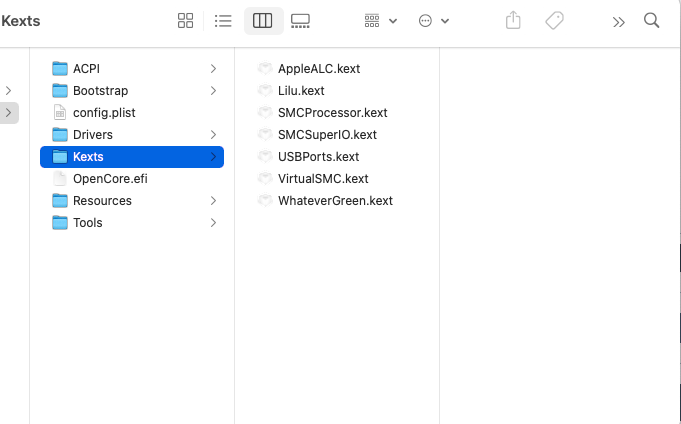Open the Drivers folder
This screenshot has height=424, width=681.
[92, 135]
